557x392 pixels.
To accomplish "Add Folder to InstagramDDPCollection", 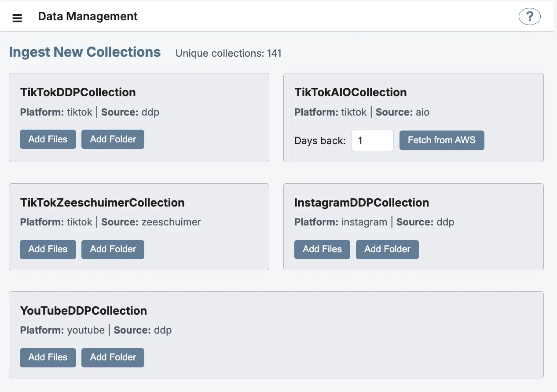I will 387,249.
